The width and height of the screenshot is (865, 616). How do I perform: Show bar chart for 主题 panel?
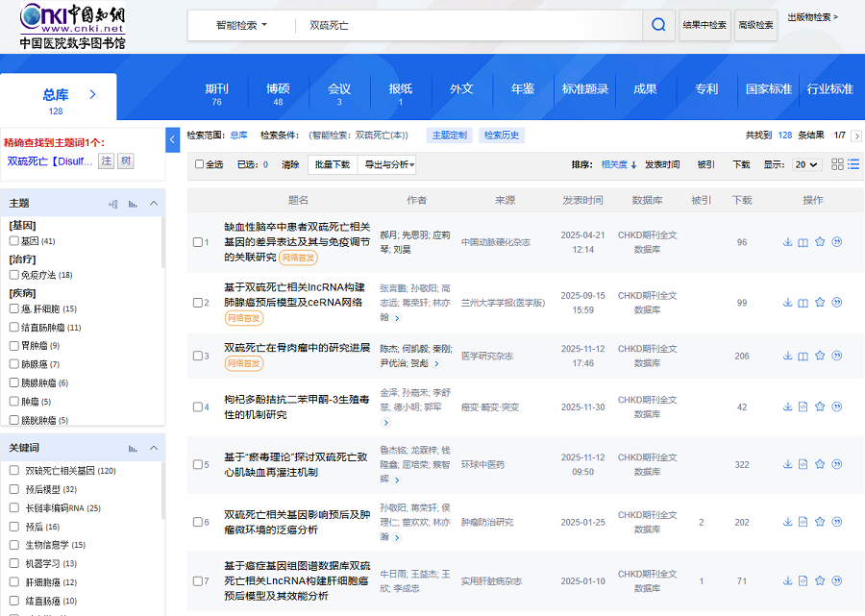[x=133, y=204]
